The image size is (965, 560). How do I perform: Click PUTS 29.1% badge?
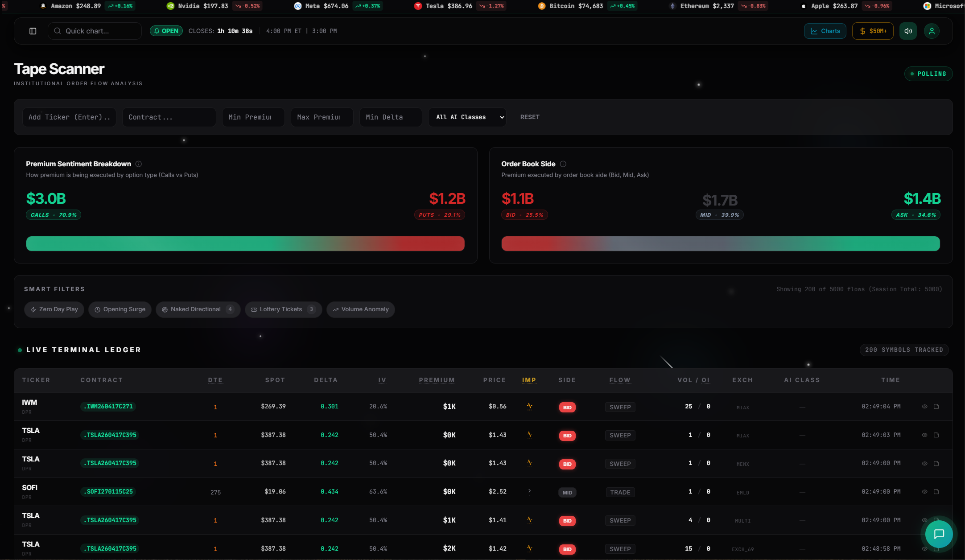pyautogui.click(x=440, y=215)
